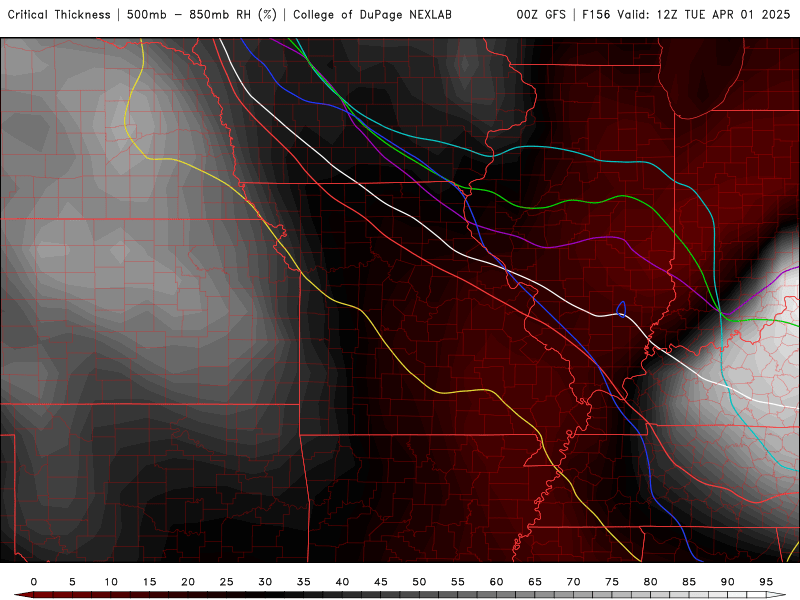The height and width of the screenshot is (600, 800).
Task: Click the colorbar label "95"
Action: click(x=766, y=582)
